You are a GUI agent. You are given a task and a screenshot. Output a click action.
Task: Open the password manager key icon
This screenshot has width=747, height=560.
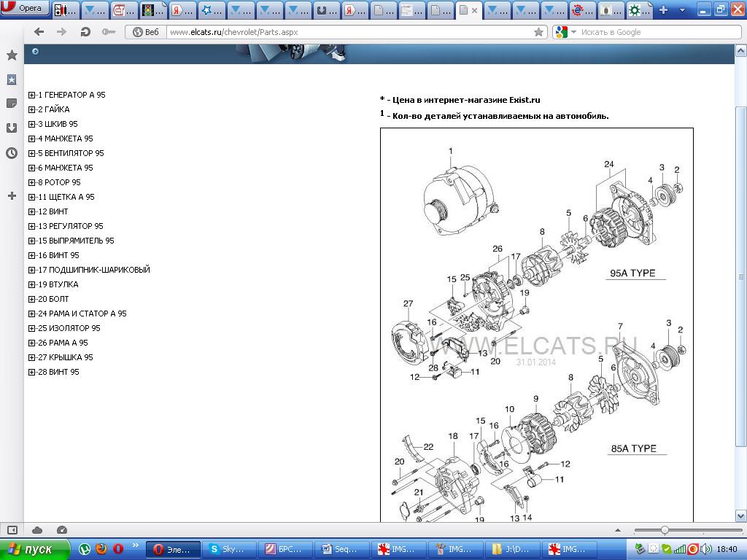point(109,32)
